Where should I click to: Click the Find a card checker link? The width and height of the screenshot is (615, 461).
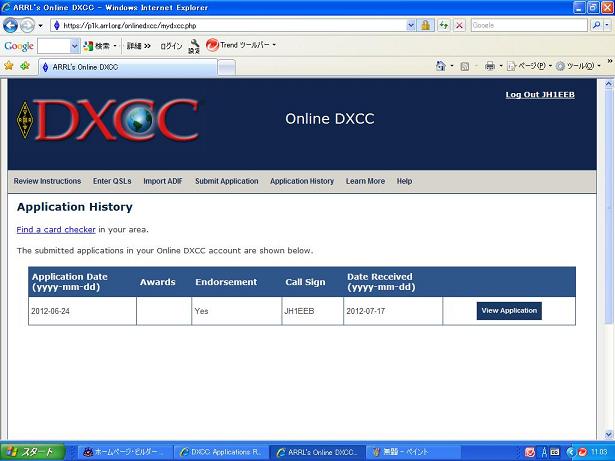pyautogui.click(x=56, y=230)
